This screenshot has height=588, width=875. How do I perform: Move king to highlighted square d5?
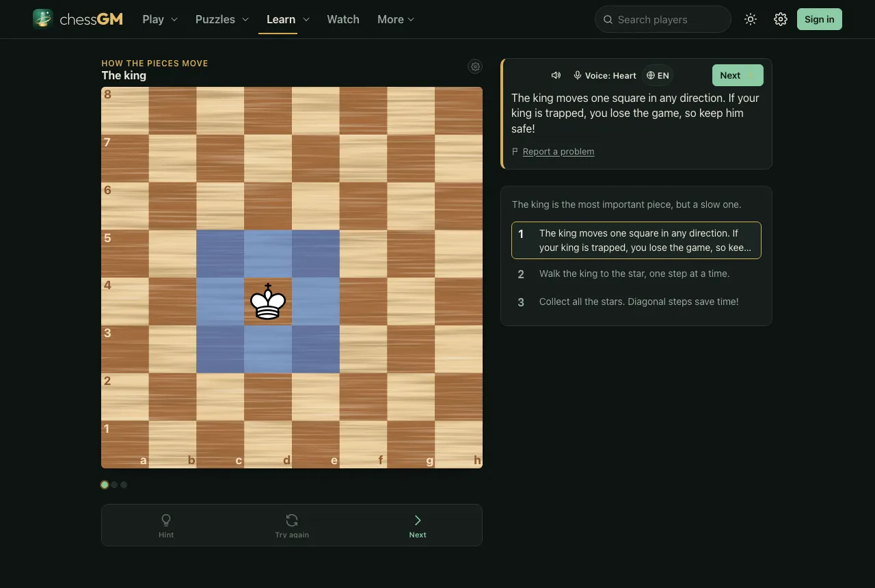pos(268,254)
